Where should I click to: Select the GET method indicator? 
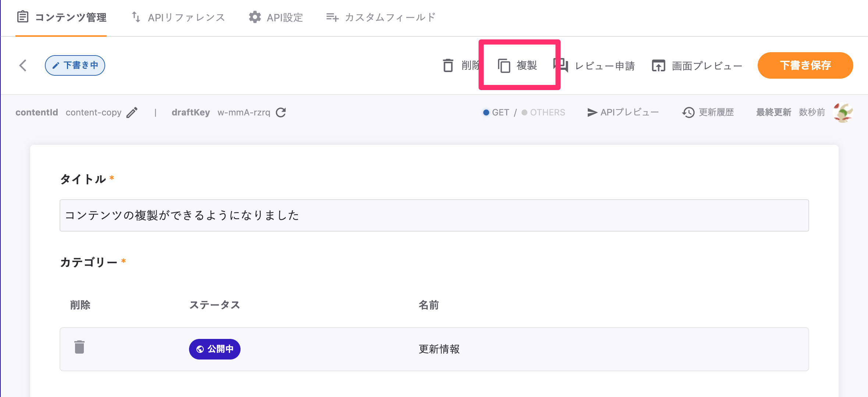(x=496, y=112)
